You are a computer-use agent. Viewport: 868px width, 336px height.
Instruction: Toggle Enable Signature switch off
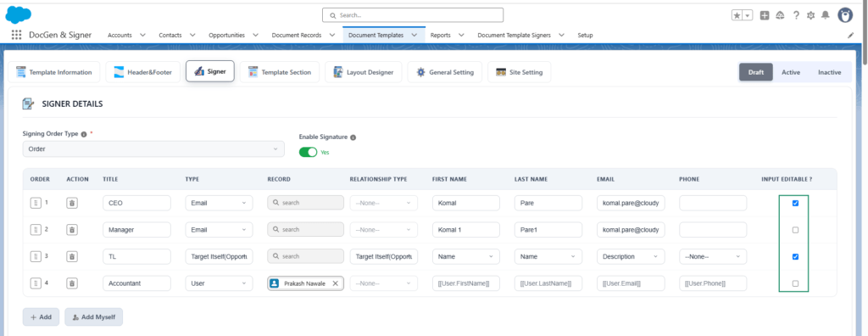pyautogui.click(x=309, y=152)
